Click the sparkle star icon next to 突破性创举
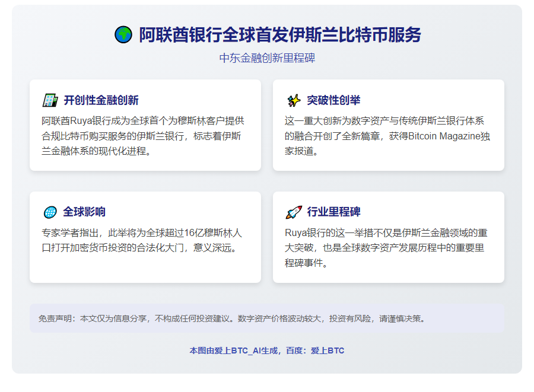 [294, 100]
